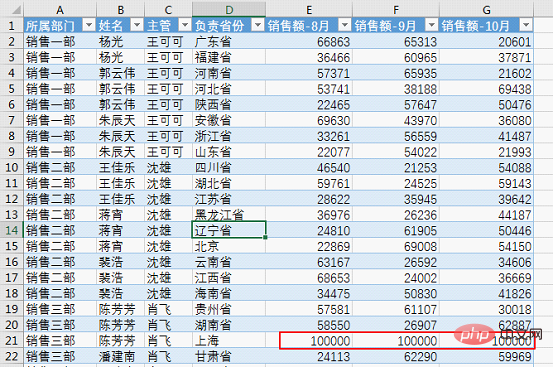Click the 辽宁省 cell
Image resolution: width=553 pixels, height=367 pixels.
click(x=229, y=230)
